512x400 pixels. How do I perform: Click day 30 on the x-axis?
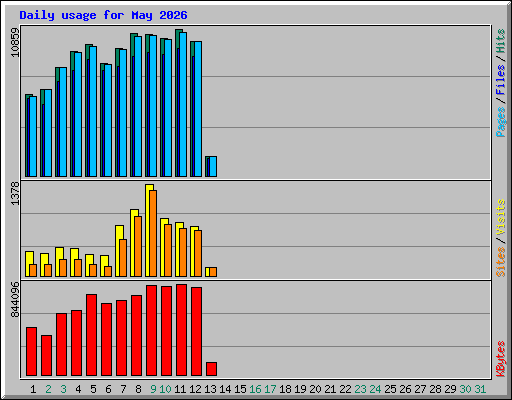pos(465,389)
